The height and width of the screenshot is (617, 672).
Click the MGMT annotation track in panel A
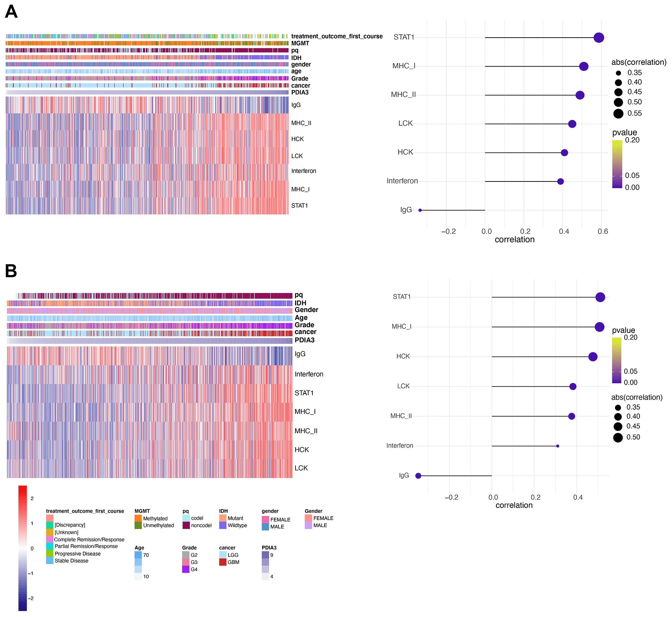coord(147,43)
